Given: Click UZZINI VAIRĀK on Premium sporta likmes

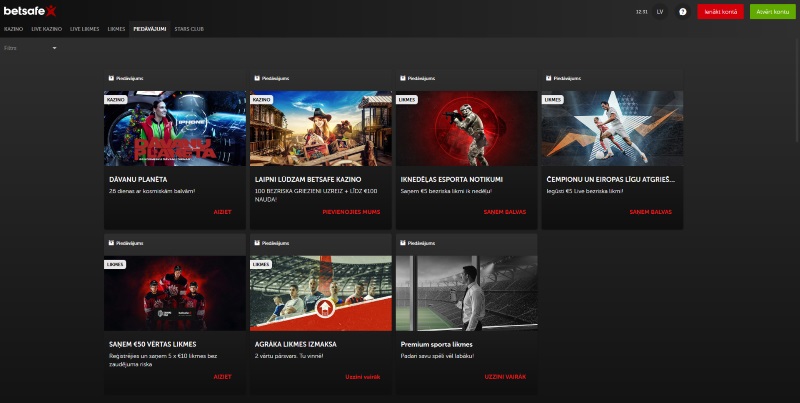Looking at the screenshot, I should tap(505, 376).
